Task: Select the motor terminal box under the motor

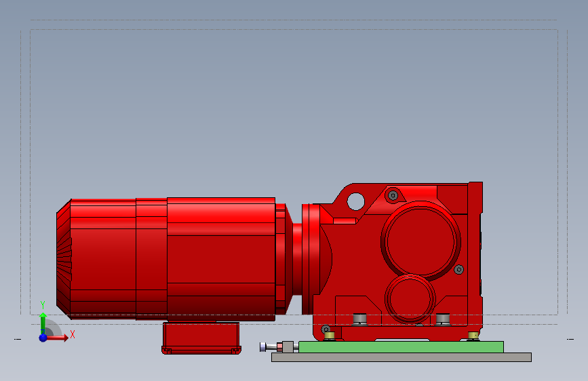Action: [201, 338]
